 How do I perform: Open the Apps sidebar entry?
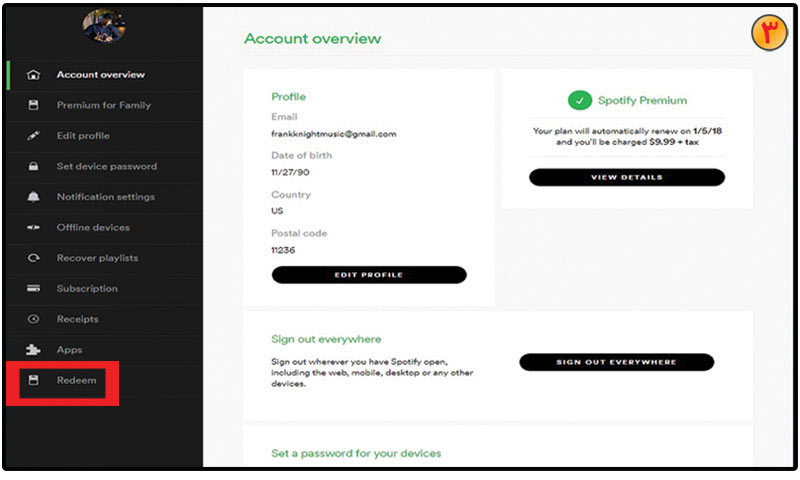pyautogui.click(x=106, y=350)
